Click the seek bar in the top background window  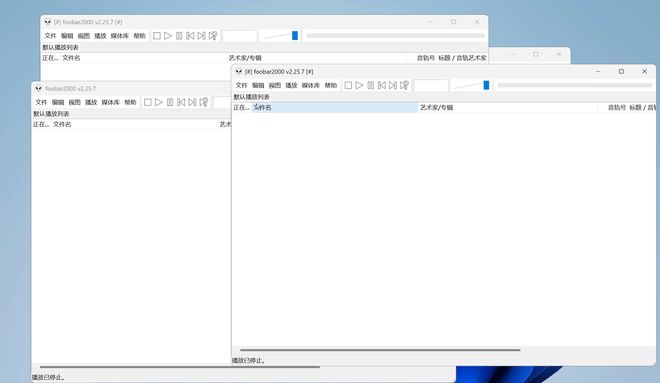click(x=396, y=36)
